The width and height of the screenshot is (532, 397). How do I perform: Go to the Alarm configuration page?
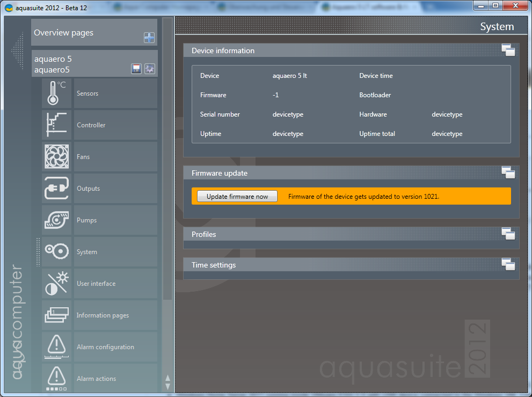(116, 347)
